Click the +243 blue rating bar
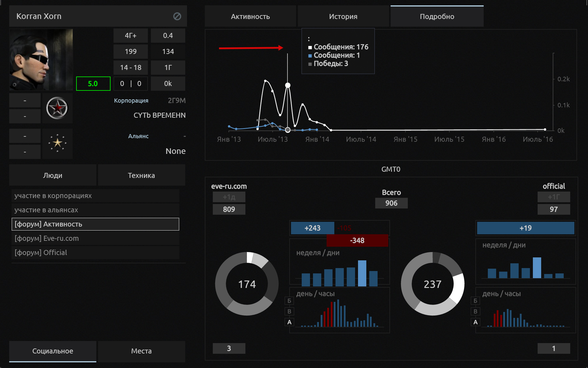This screenshot has width=588, height=368. [x=312, y=228]
